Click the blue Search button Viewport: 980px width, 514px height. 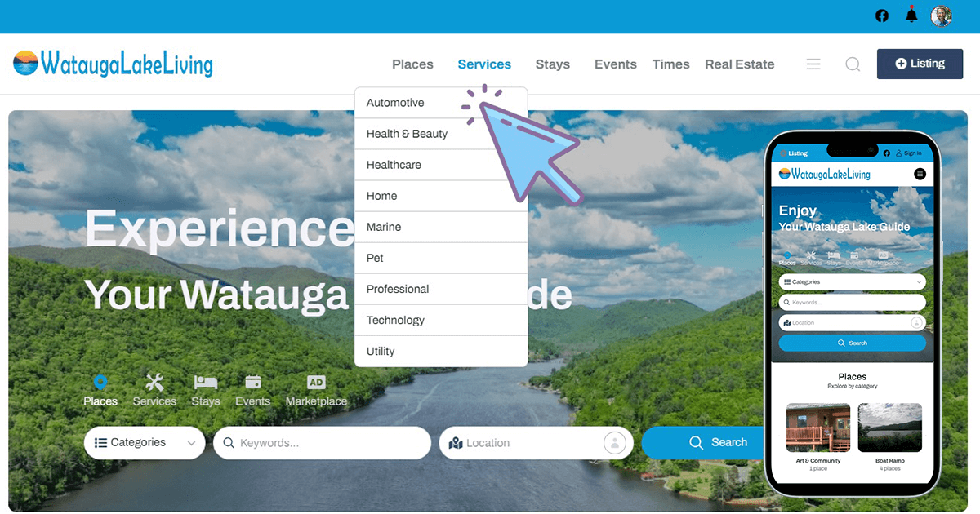709,442
